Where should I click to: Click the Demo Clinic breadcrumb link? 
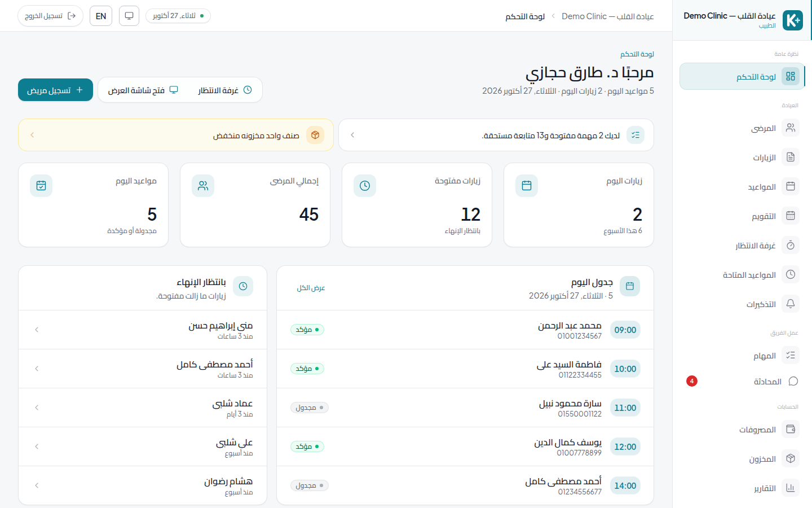[607, 16]
